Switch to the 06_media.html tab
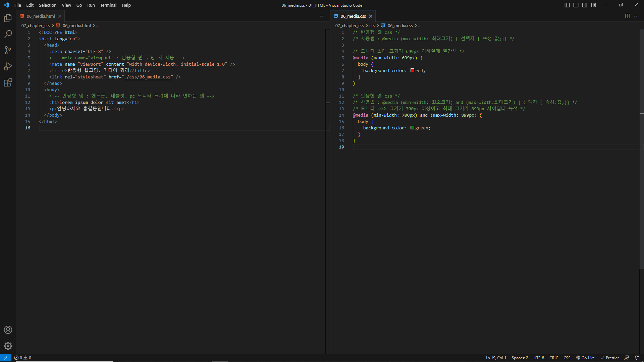Viewport: 644px width, 362px height. point(41,16)
